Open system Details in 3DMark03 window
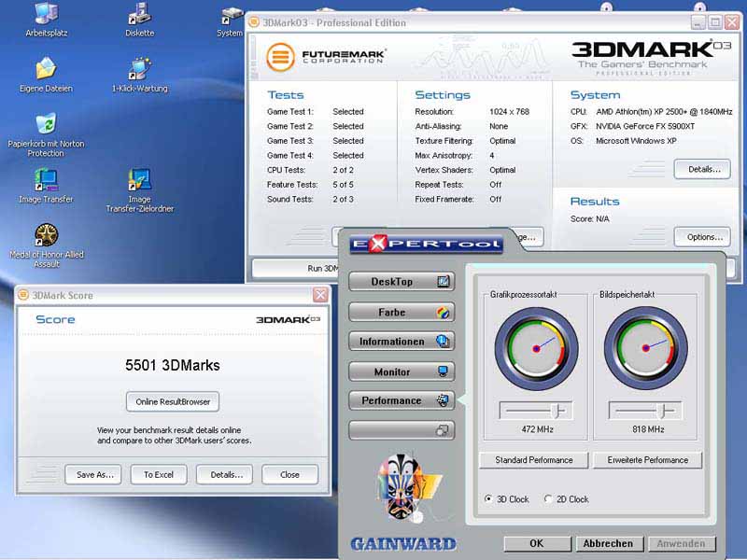 (x=702, y=169)
